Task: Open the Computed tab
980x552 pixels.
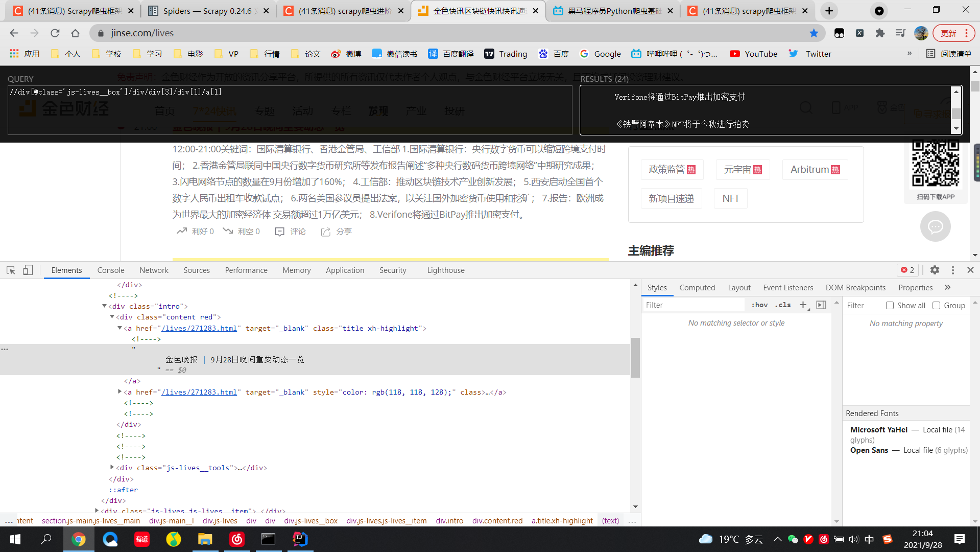Action: (x=697, y=287)
